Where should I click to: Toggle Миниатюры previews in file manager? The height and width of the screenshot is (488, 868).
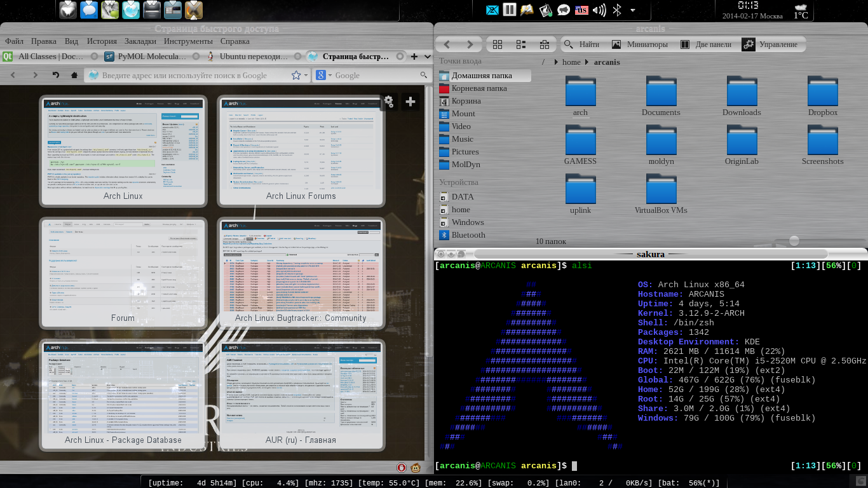639,44
